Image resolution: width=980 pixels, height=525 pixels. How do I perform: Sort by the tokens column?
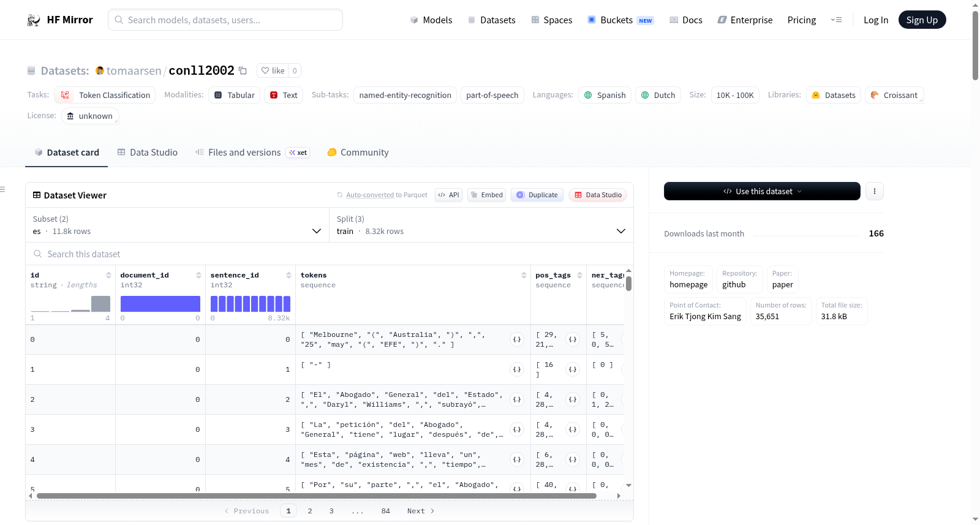pyautogui.click(x=524, y=275)
